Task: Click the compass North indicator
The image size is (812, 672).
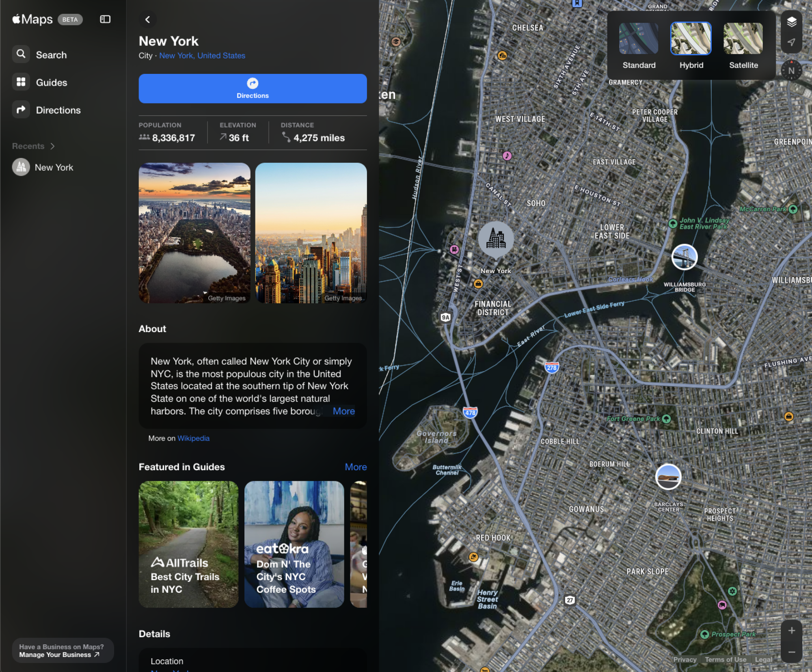Action: coord(791,71)
